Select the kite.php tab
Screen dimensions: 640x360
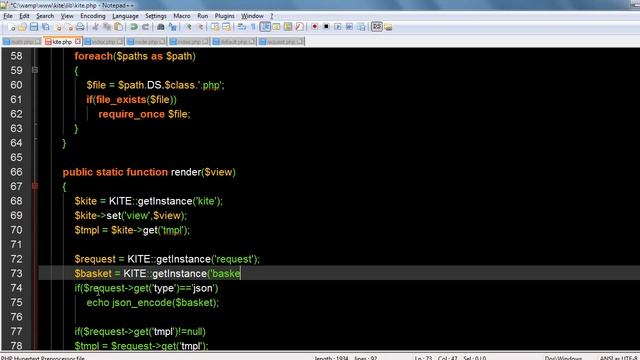62,42
